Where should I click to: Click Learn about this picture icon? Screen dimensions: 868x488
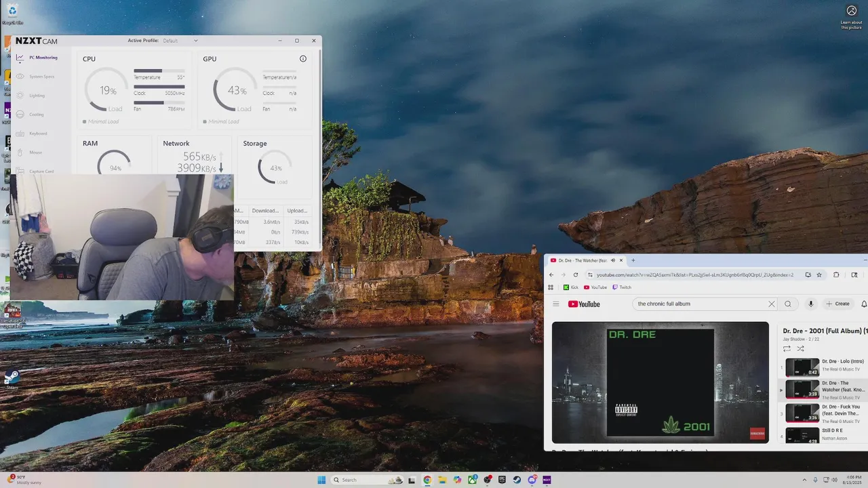pyautogui.click(x=852, y=17)
